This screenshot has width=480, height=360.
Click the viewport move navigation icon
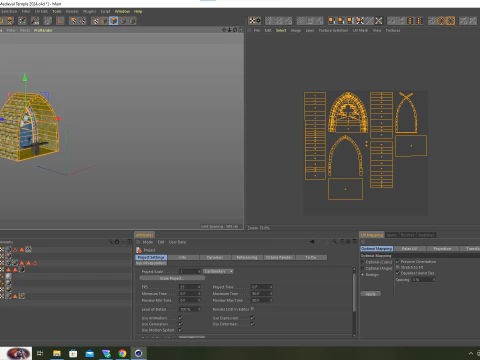tap(224, 30)
